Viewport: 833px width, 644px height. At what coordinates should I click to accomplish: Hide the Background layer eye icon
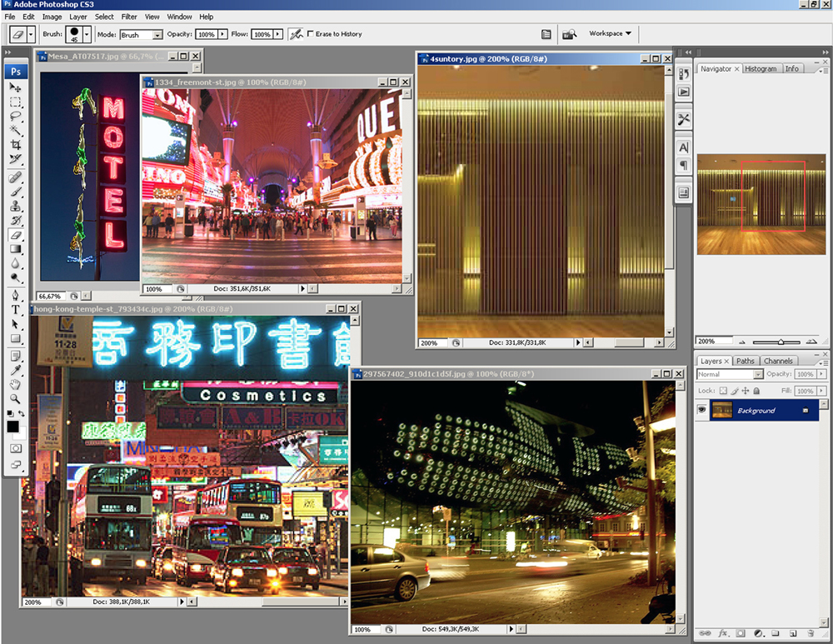tap(701, 410)
